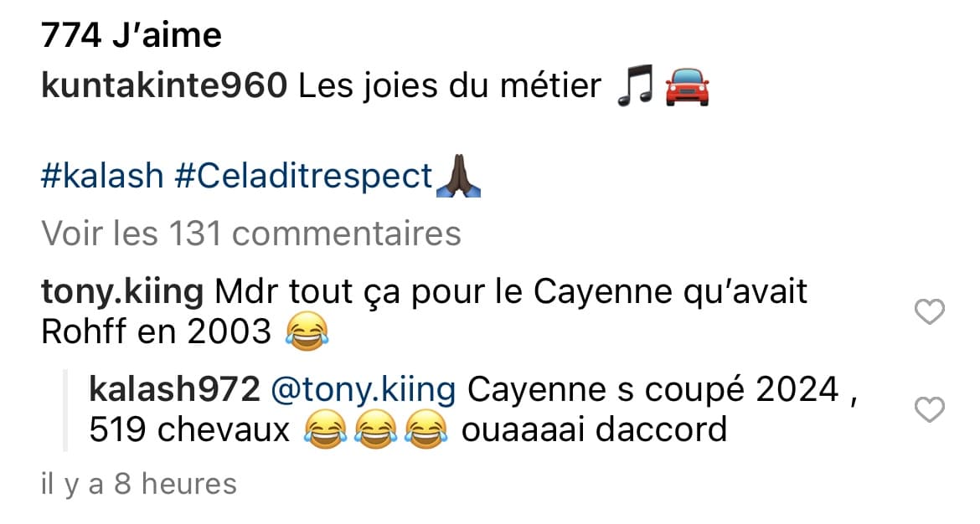Image resolution: width=980 pixels, height=524 pixels.
Task: Tap the red car emoji in caption
Action: 687,87
